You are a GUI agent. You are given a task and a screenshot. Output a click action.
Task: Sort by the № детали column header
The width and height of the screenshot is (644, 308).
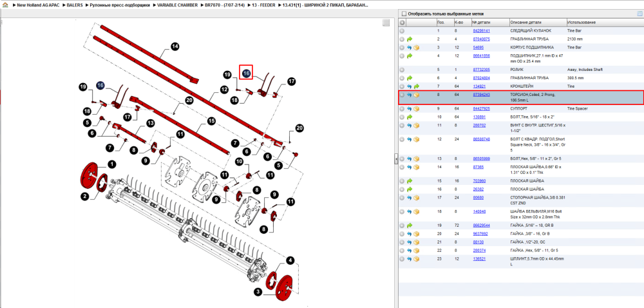point(481,22)
